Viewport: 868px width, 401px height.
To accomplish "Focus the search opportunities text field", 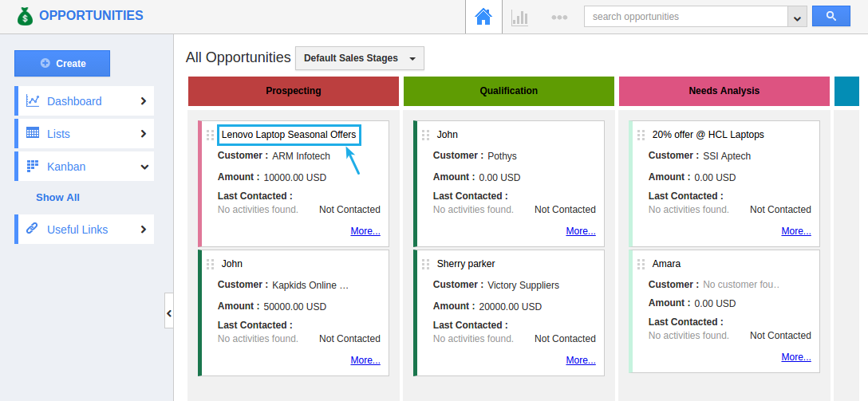I will [x=685, y=17].
